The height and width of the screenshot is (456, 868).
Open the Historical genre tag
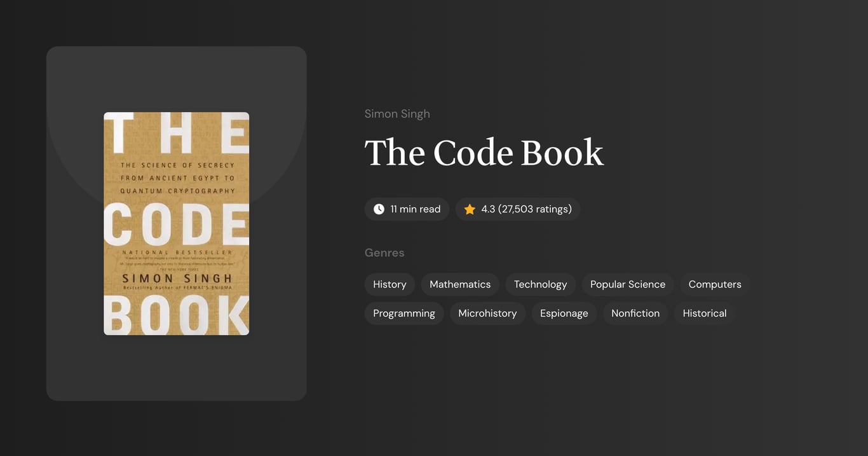704,314
